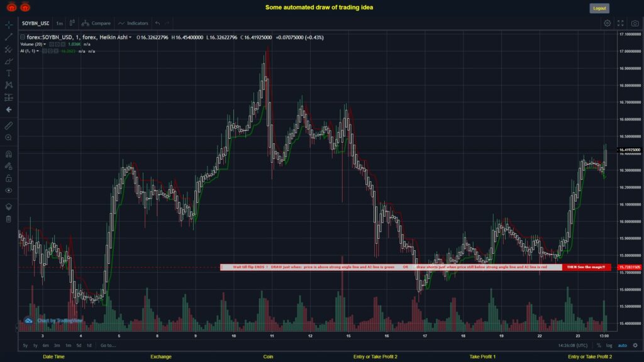
Task: Click the Exchange column header
Action: (160, 357)
